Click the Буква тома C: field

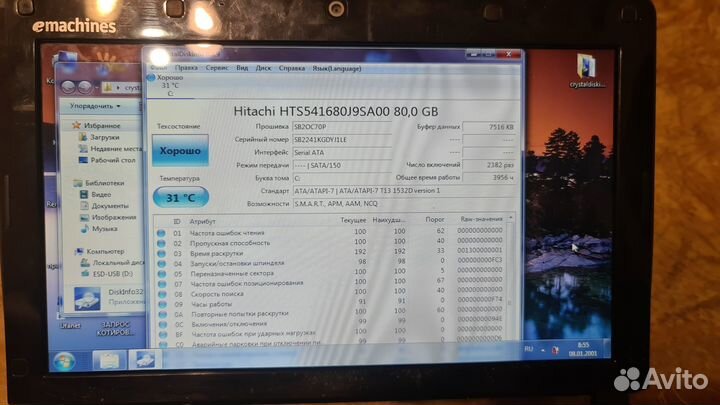[x=342, y=178]
